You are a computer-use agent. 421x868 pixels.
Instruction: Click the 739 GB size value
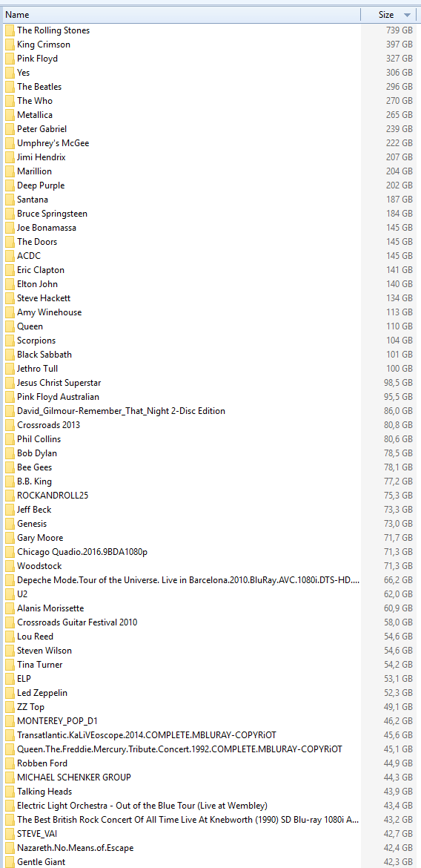pos(400,30)
